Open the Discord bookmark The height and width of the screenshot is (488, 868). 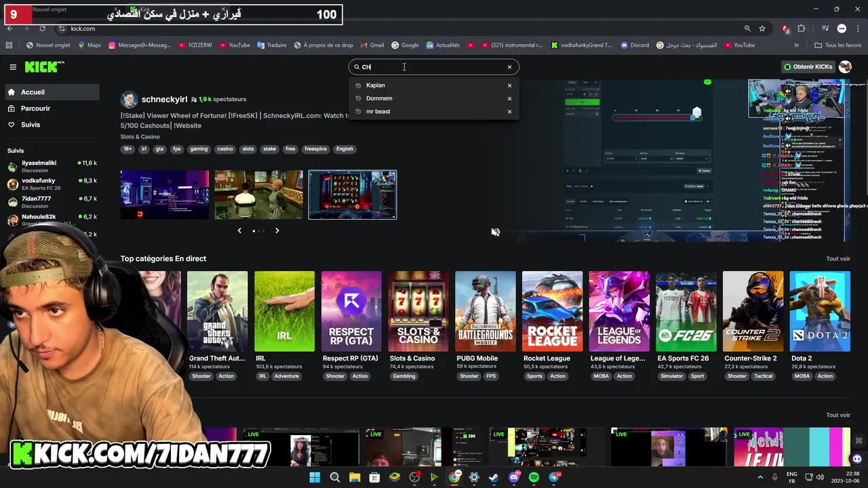pos(635,45)
